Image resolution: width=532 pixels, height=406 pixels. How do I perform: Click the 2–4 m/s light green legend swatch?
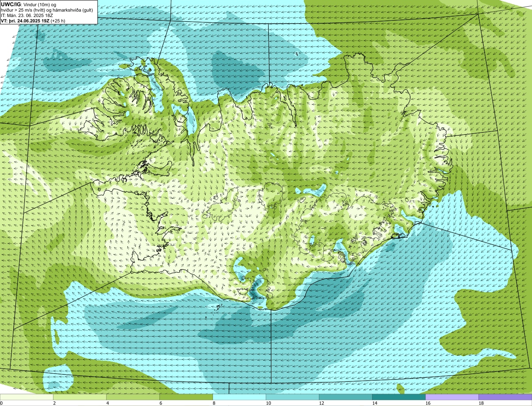80,397
